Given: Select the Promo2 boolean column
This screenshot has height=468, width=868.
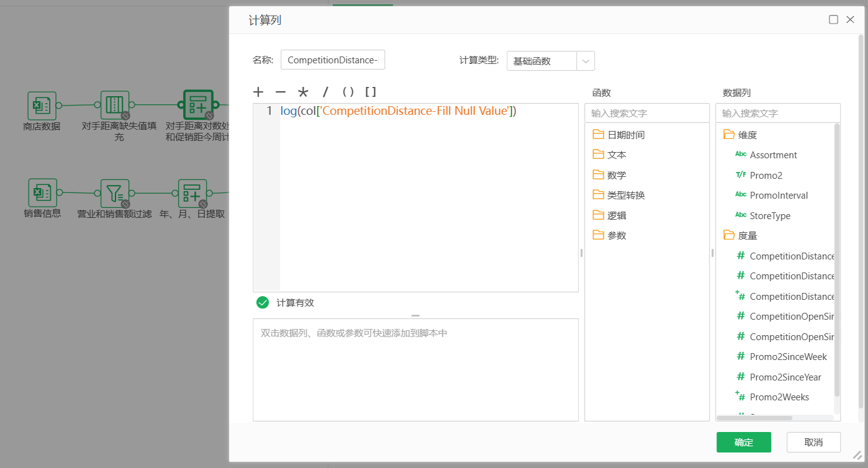Looking at the screenshot, I should [766, 175].
